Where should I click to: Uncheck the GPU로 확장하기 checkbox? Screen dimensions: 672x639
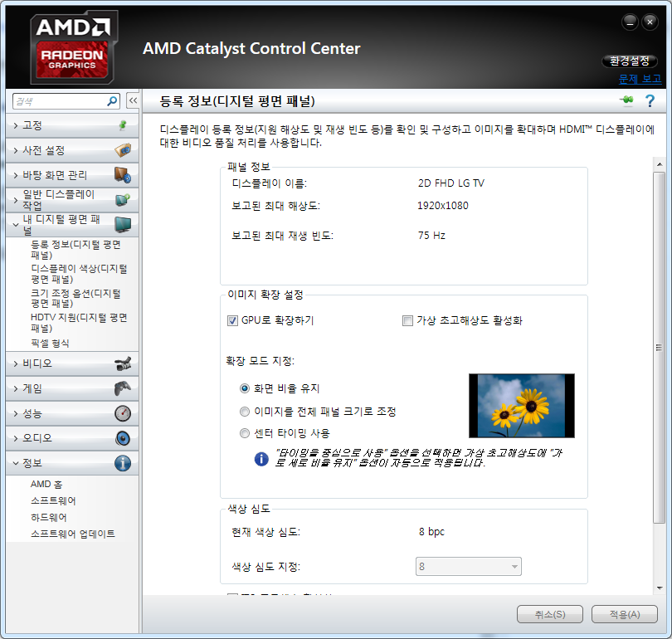pos(232,320)
